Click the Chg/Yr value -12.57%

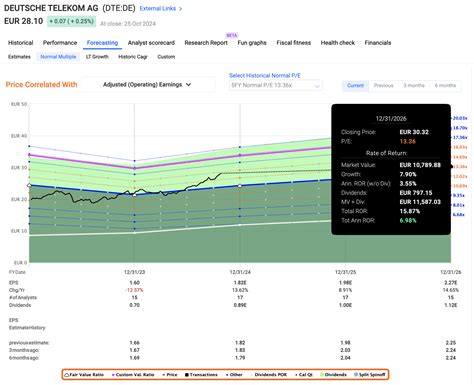(x=134, y=290)
